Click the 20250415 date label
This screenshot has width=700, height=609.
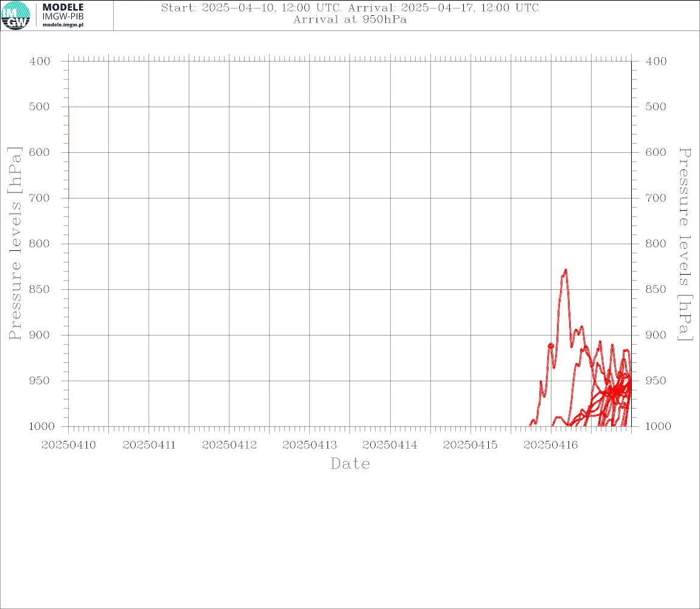point(471,445)
